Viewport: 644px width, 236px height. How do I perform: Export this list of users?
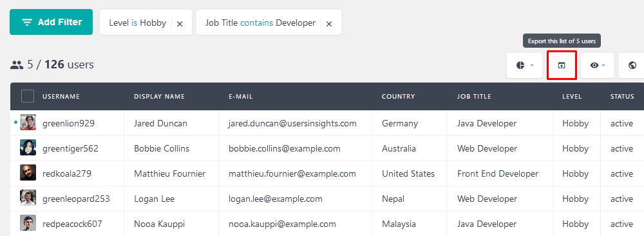click(562, 65)
